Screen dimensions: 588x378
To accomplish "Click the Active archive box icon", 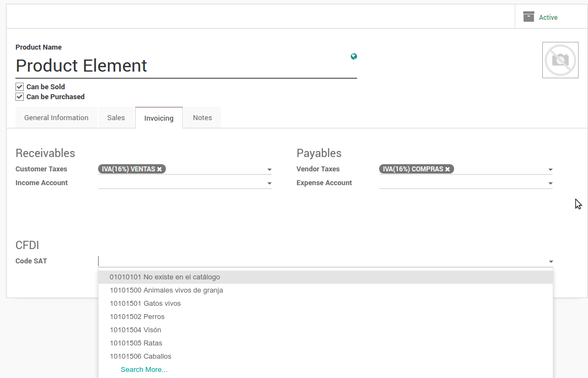I will [x=528, y=17].
